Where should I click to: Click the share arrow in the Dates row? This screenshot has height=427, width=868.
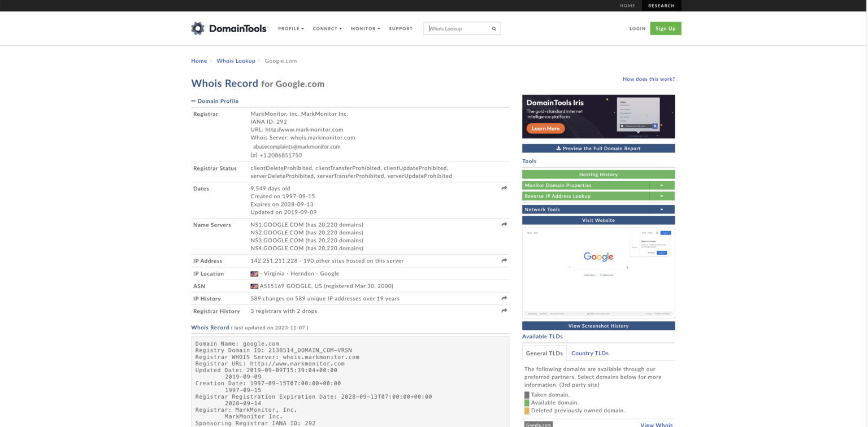pos(504,189)
